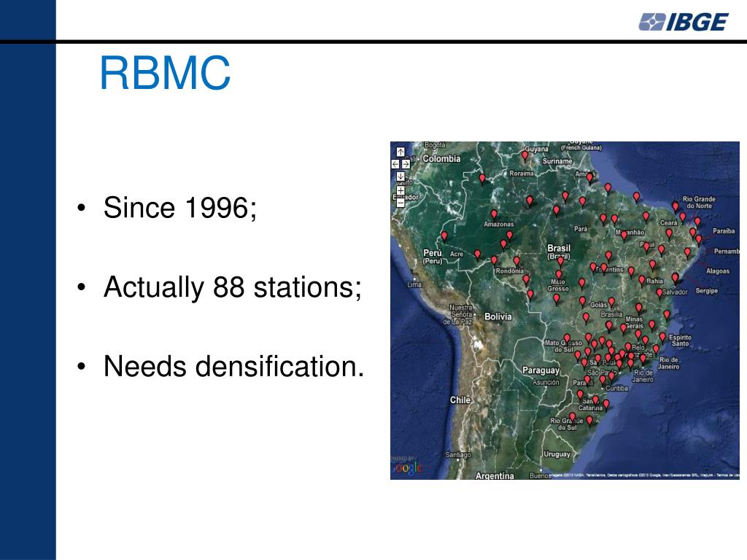This screenshot has height=560, width=747.
Task: Click the Brasil country label
Action: (x=559, y=248)
